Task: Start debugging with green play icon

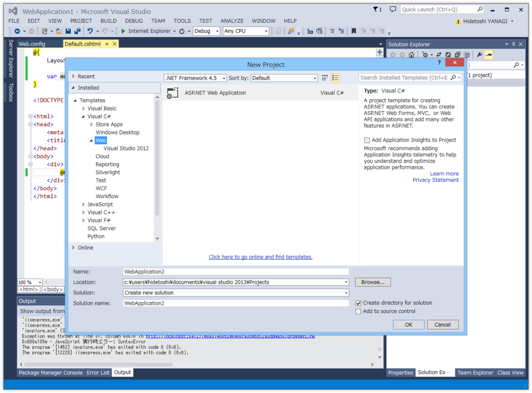Action: click(123, 31)
